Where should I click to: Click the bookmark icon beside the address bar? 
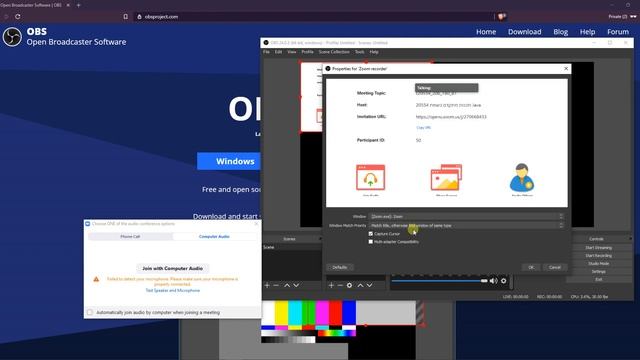[x=126, y=17]
